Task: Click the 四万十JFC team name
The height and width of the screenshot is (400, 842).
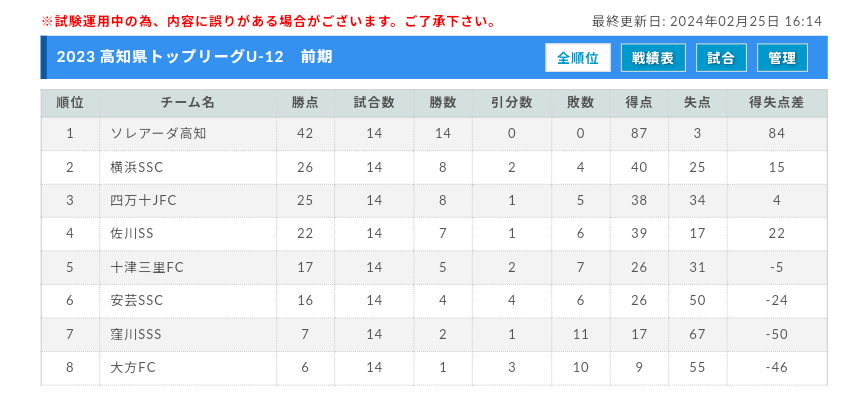Action: (x=143, y=201)
